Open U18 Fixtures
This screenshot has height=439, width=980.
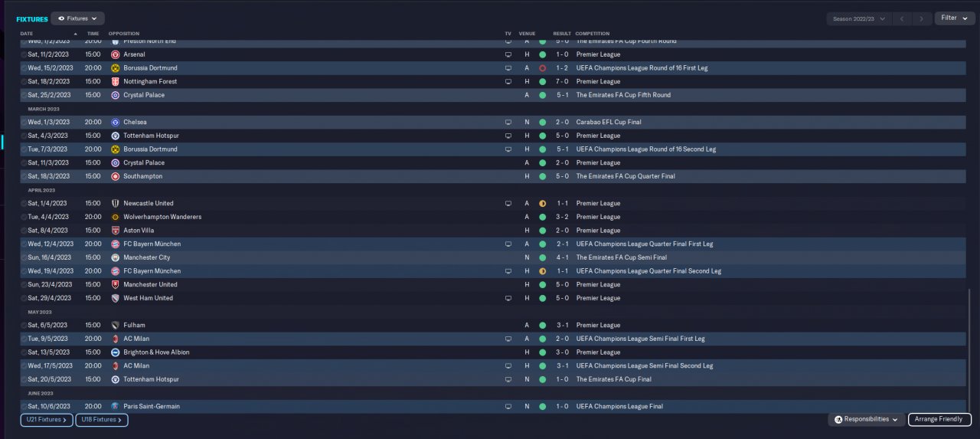click(102, 420)
